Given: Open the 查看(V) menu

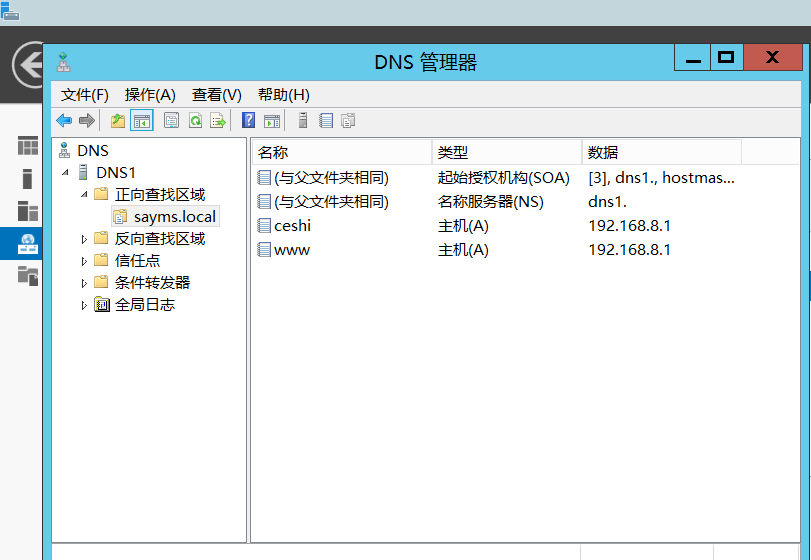Looking at the screenshot, I should pyautogui.click(x=217, y=95).
